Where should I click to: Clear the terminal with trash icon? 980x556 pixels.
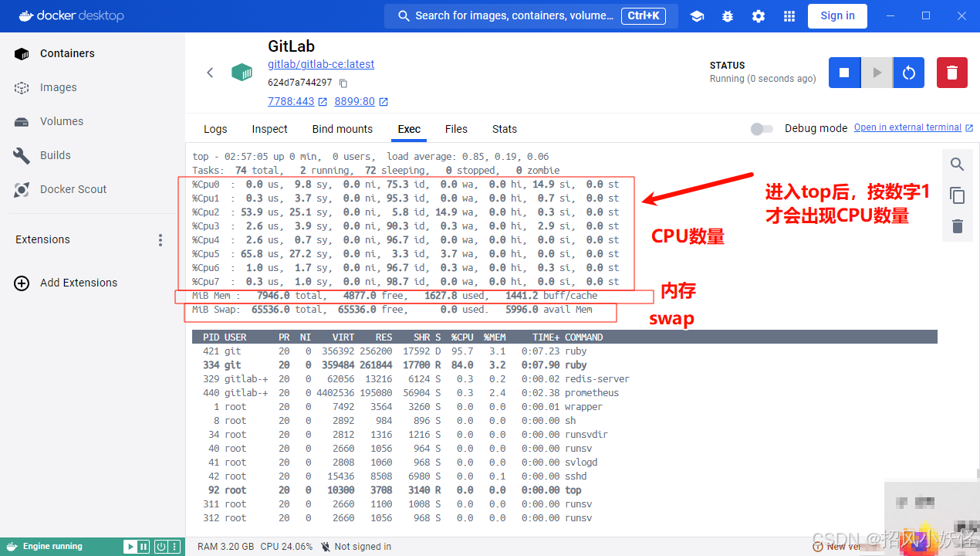coord(958,226)
